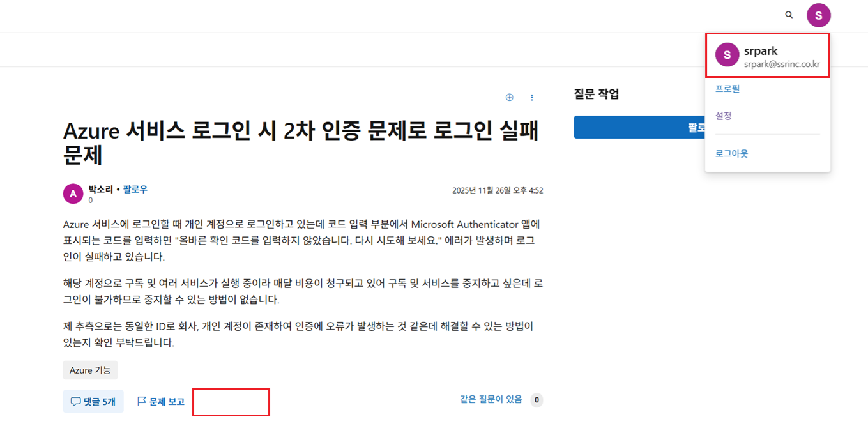The image size is (868, 426).
Task: Click 팔로우 link beside 박소리
Action: pos(135,189)
